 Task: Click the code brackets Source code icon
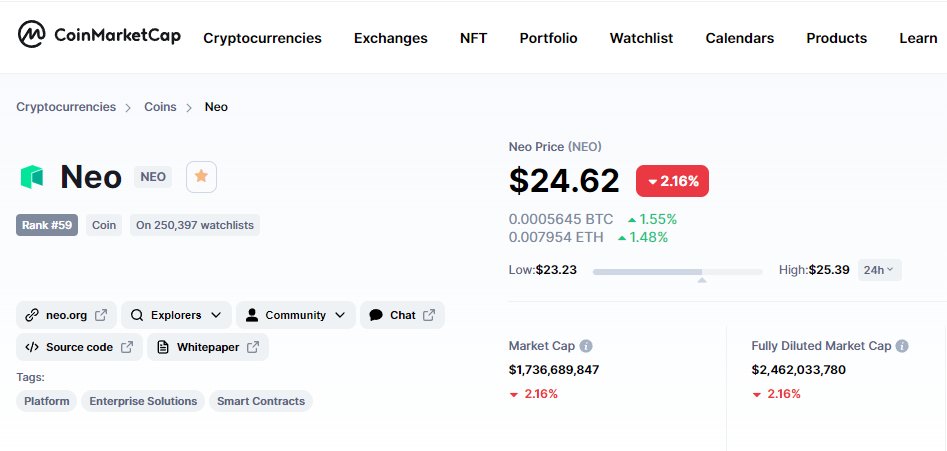coord(31,347)
